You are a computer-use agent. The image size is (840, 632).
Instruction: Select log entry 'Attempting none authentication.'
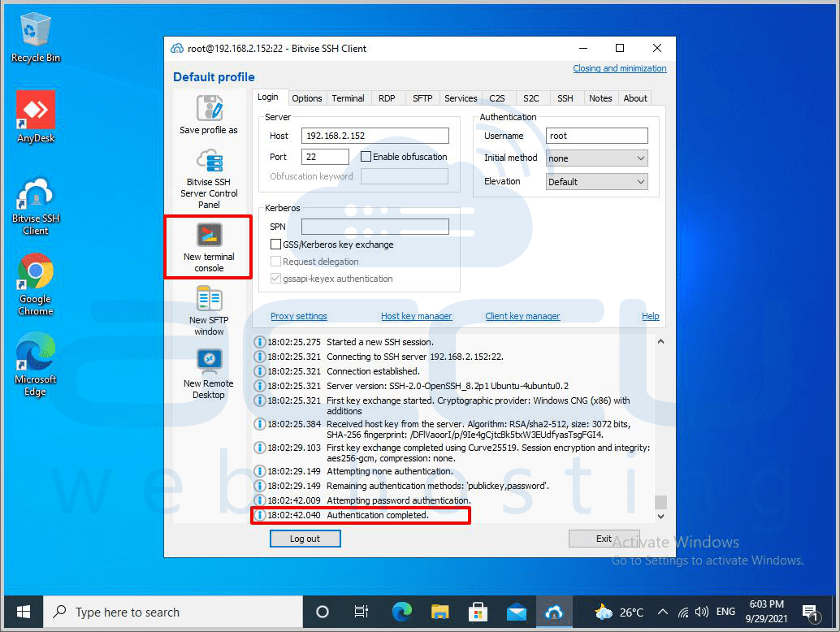(x=390, y=471)
